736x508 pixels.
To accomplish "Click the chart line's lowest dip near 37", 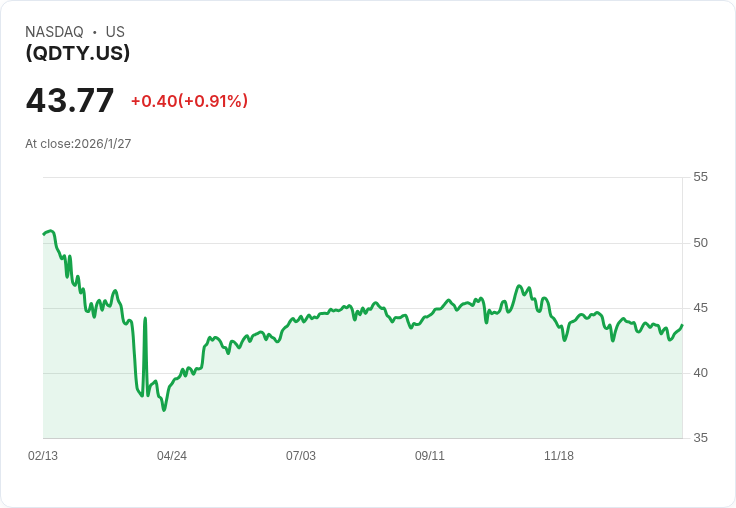I will click(164, 409).
